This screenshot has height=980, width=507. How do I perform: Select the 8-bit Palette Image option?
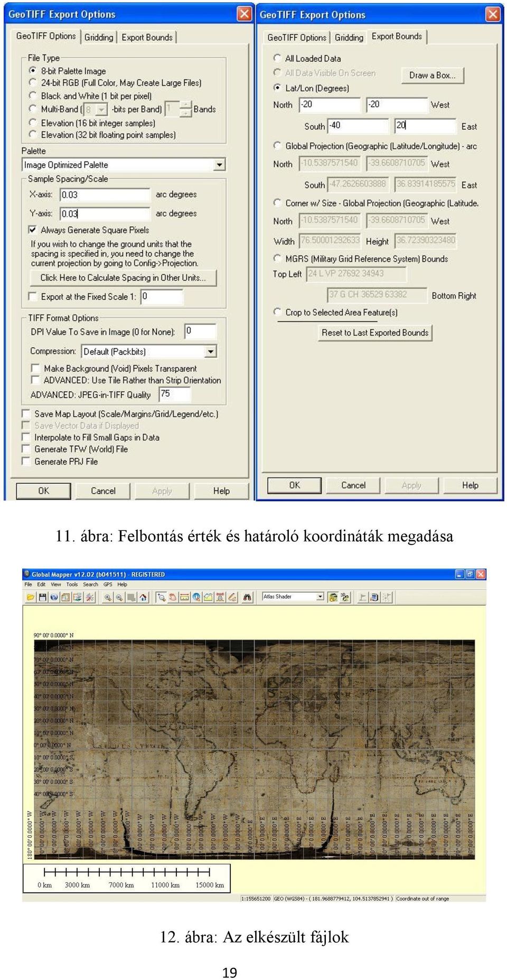(x=33, y=71)
